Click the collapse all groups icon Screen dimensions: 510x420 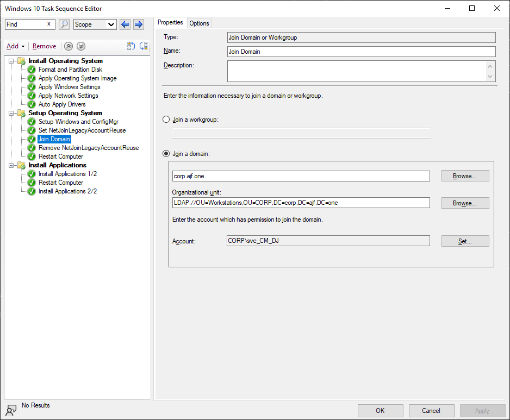pyautogui.click(x=144, y=46)
